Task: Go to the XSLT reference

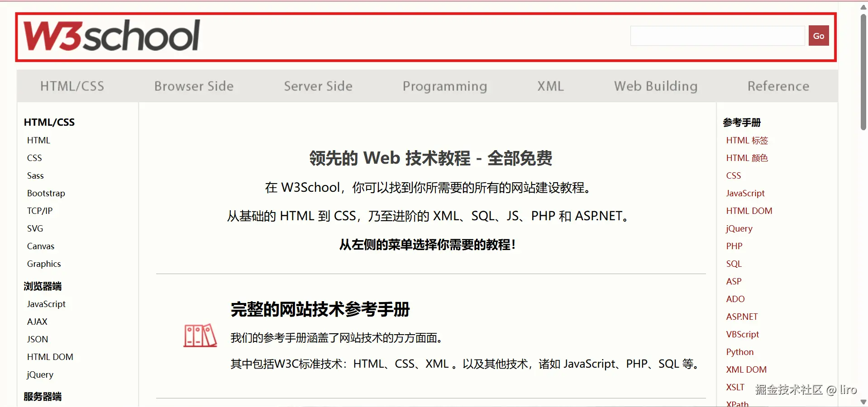Action: (x=735, y=387)
